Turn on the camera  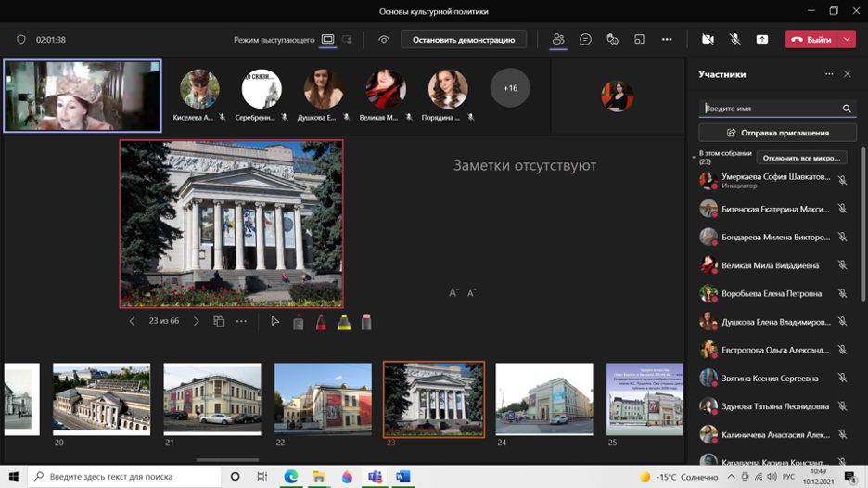coord(708,40)
